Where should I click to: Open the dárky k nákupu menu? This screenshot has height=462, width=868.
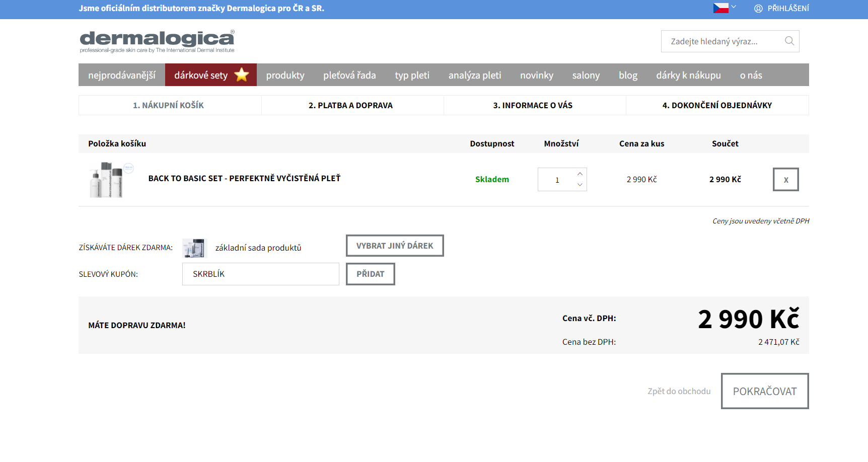(x=688, y=75)
